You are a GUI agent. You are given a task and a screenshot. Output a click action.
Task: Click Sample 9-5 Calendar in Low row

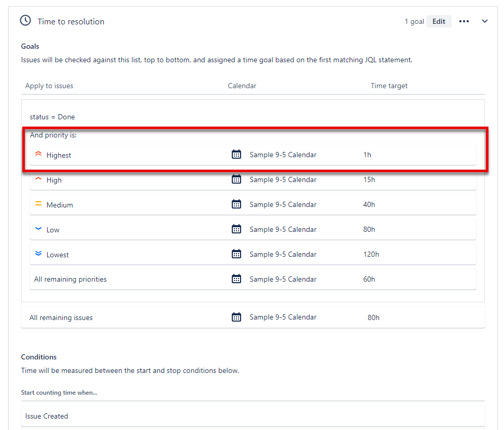click(x=283, y=229)
